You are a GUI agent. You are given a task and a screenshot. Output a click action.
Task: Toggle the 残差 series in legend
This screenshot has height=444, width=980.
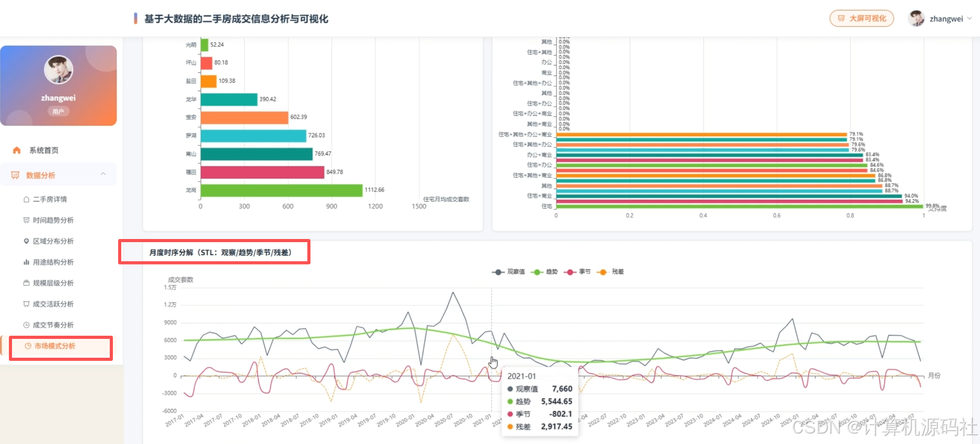[610, 272]
